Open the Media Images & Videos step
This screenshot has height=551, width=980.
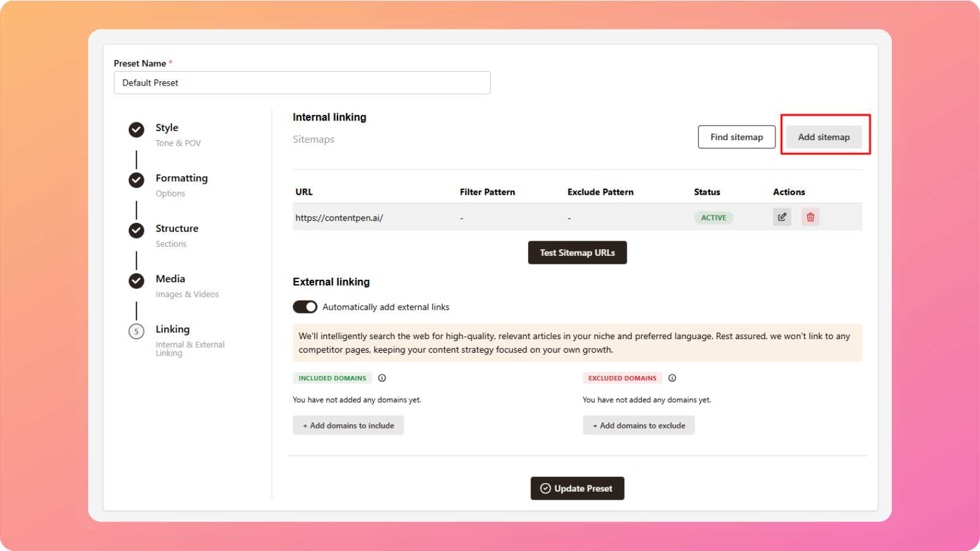click(170, 279)
